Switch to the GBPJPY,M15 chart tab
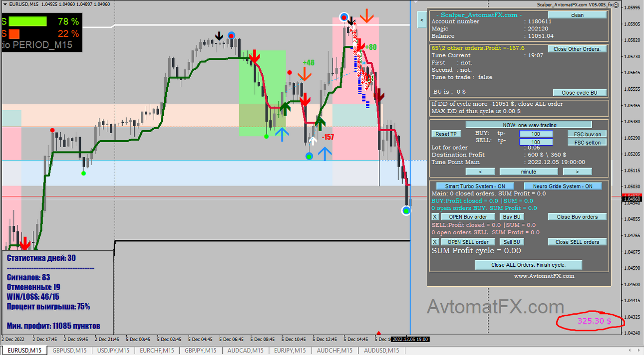 [x=202, y=351]
